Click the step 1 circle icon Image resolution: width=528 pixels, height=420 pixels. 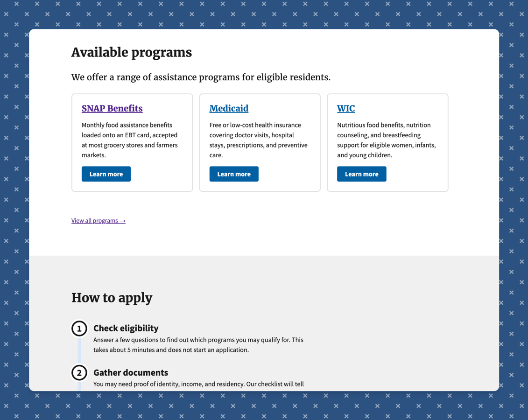pos(79,329)
